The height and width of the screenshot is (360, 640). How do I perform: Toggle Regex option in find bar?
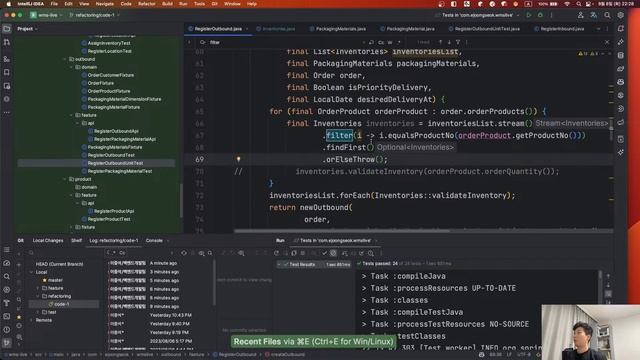coord(399,42)
